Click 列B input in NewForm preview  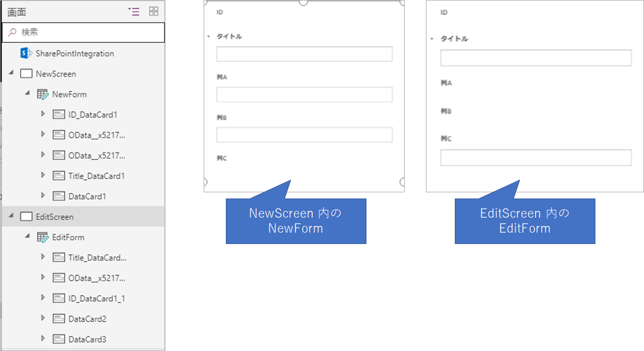304,134
